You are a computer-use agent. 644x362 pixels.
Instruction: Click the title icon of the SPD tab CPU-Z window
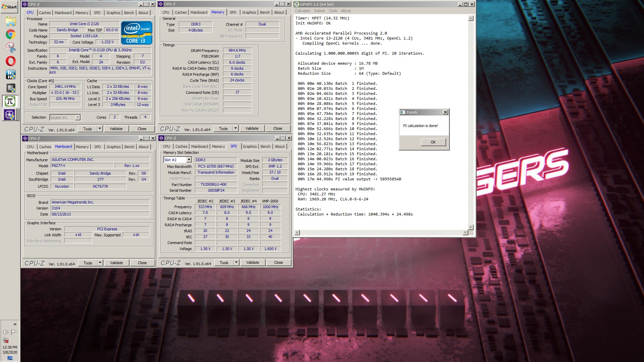tap(161, 138)
